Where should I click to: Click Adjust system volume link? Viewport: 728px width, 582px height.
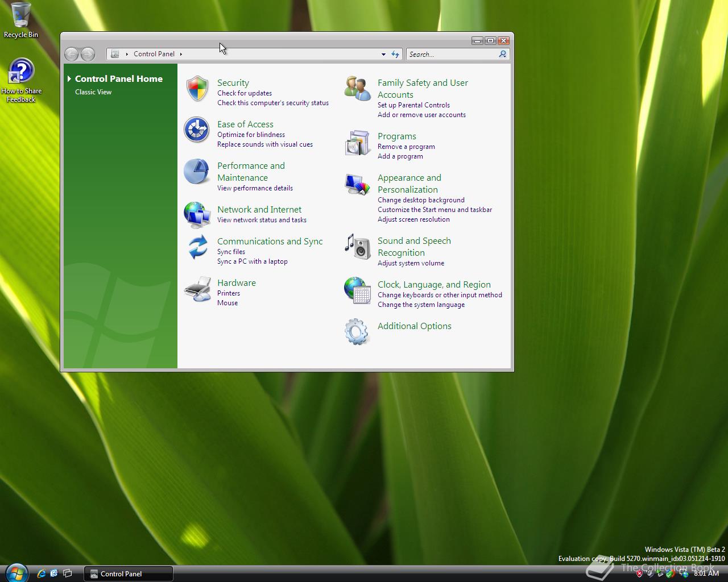411,263
